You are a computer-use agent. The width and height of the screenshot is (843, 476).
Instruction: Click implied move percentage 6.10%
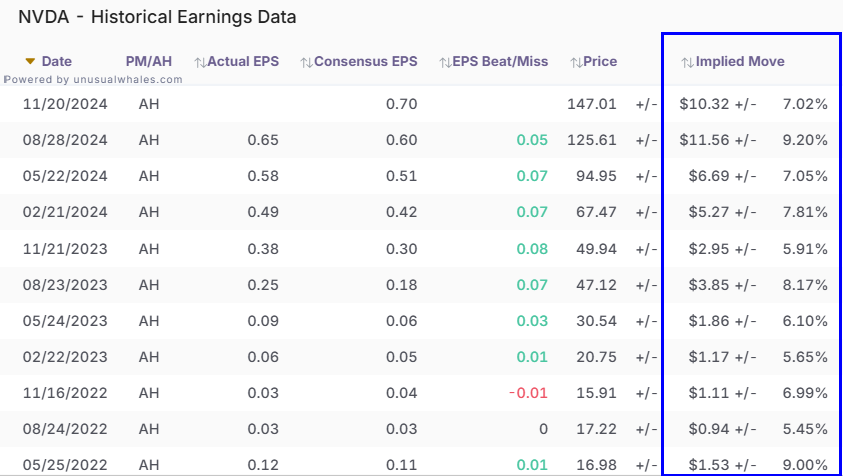pos(805,321)
